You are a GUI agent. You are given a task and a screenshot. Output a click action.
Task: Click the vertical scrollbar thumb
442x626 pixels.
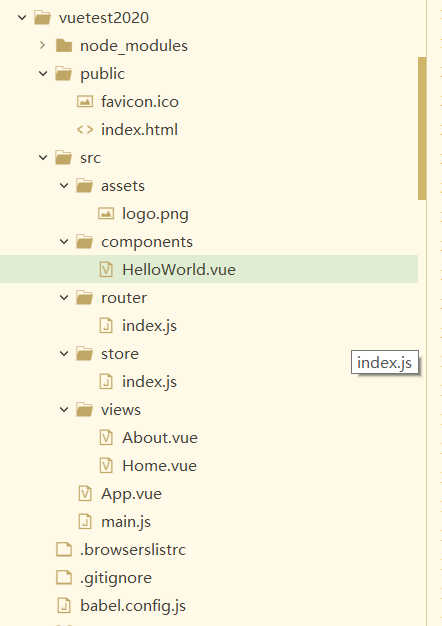422,128
